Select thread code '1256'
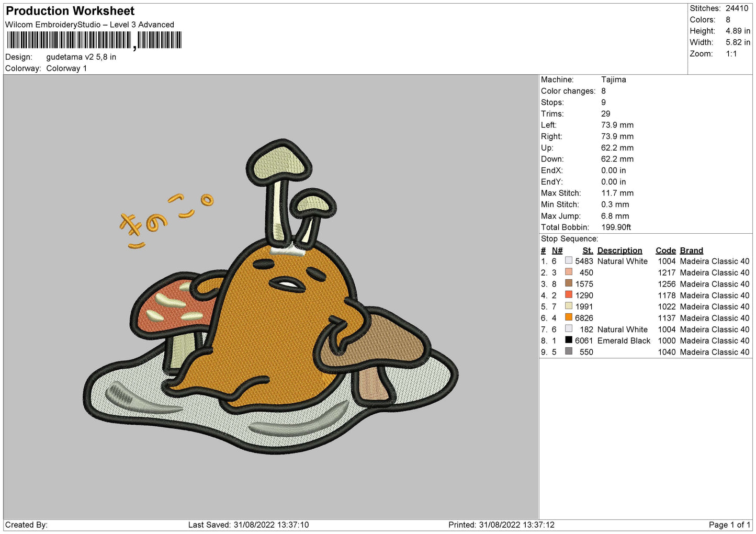The width and height of the screenshot is (756, 534). [x=667, y=284]
